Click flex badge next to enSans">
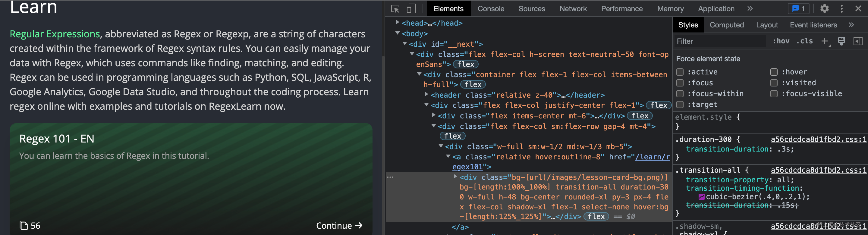 (466, 64)
